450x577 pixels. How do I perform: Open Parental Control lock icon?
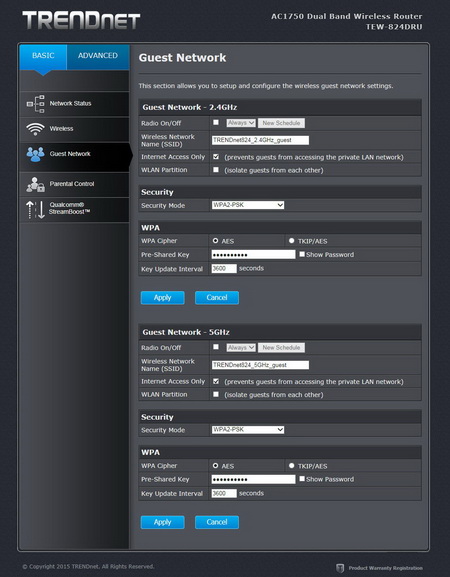click(35, 184)
